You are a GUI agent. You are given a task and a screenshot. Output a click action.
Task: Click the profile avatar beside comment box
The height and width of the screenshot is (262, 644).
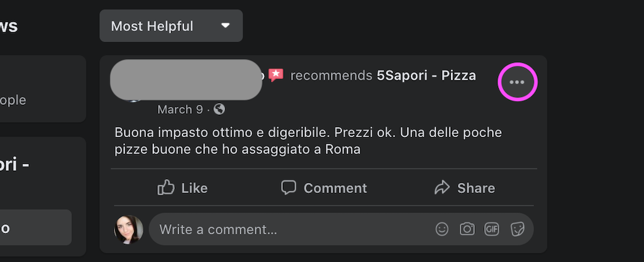pyautogui.click(x=128, y=229)
